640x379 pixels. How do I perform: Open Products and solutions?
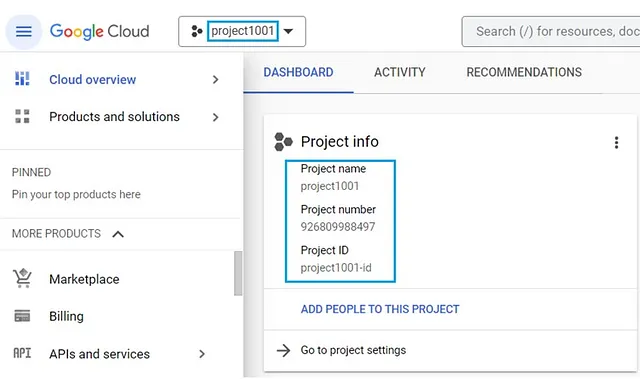coord(114,117)
